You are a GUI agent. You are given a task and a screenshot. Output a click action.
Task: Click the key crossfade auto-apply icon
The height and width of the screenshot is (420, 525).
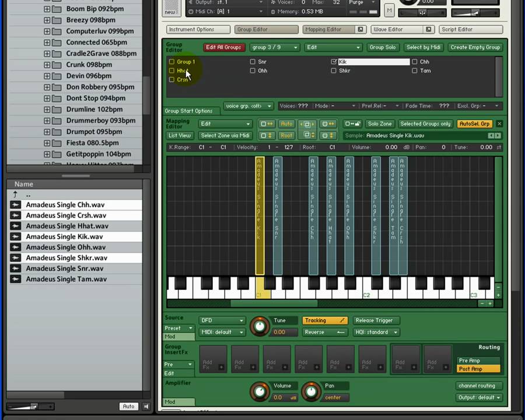click(327, 124)
